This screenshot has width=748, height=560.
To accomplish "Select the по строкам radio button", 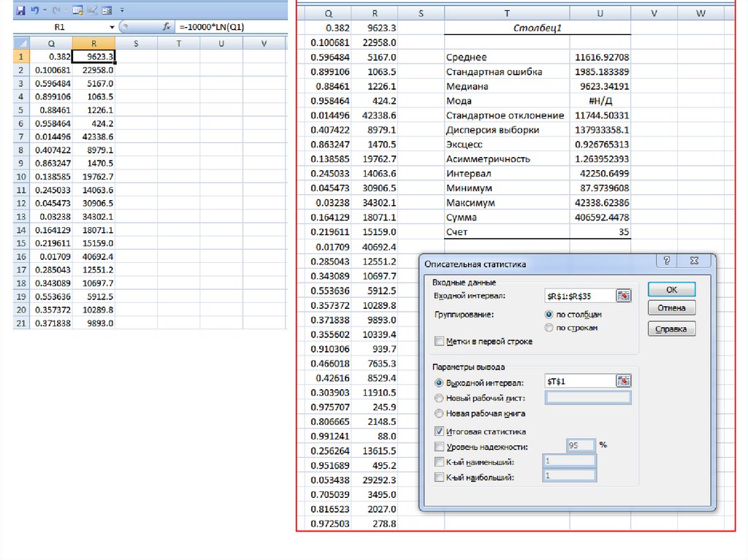I will (x=549, y=328).
